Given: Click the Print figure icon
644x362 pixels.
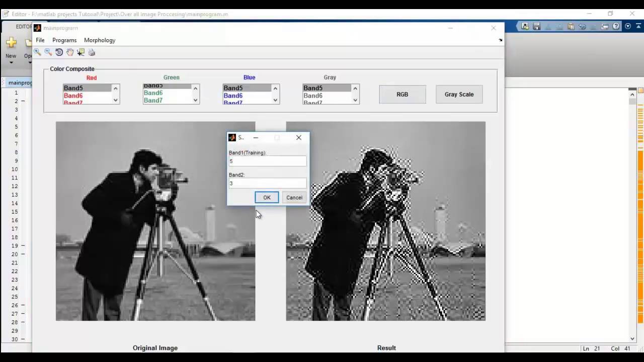Looking at the screenshot, I should pos(92,52).
